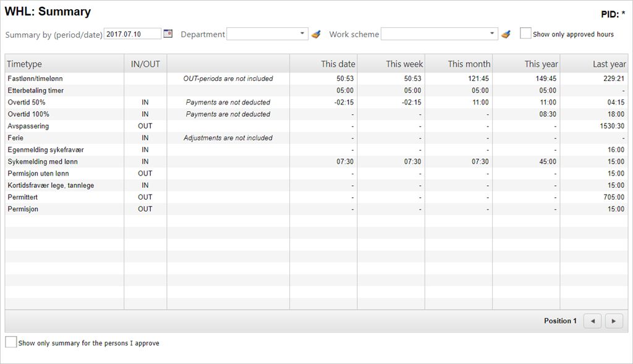Click the Avspassering timetype row

28,126
